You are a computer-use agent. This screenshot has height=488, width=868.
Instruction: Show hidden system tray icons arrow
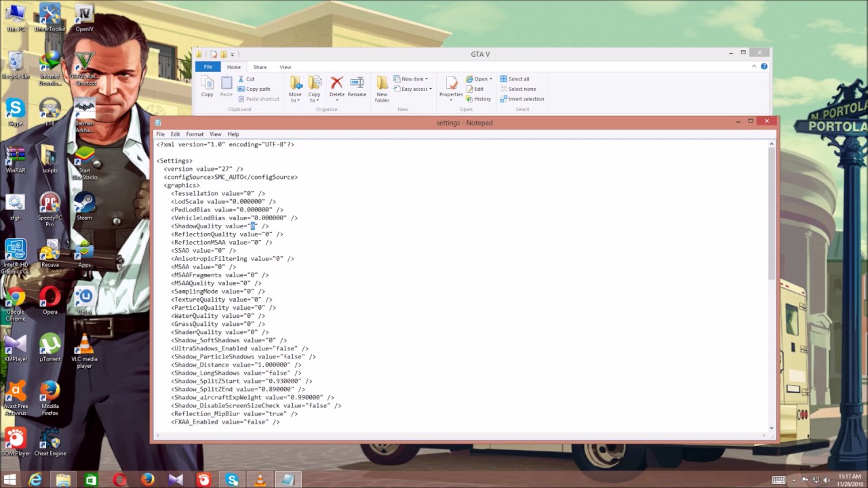793,480
